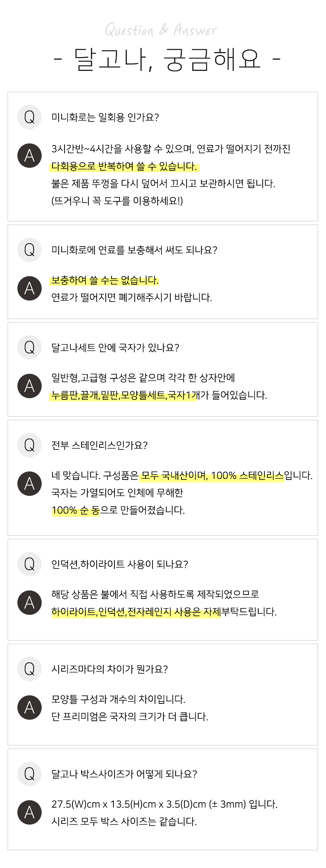This screenshot has height=868, width=326.
Task: Click the Q icon beside '미니화로는 일회용 인가요?'
Action: (x=29, y=117)
